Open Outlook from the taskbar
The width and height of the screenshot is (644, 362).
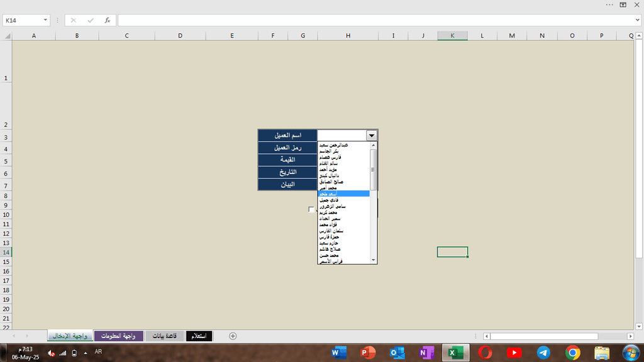pos(397,353)
